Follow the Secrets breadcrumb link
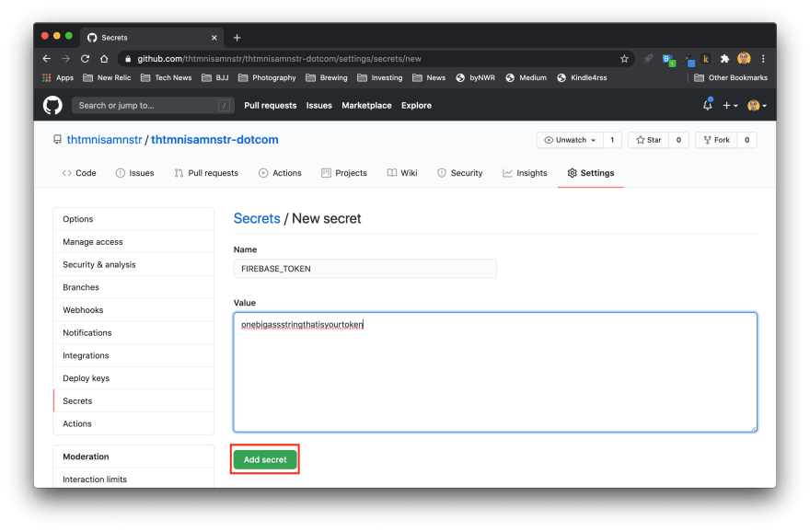Image resolution: width=810 pixels, height=532 pixels. click(x=257, y=218)
